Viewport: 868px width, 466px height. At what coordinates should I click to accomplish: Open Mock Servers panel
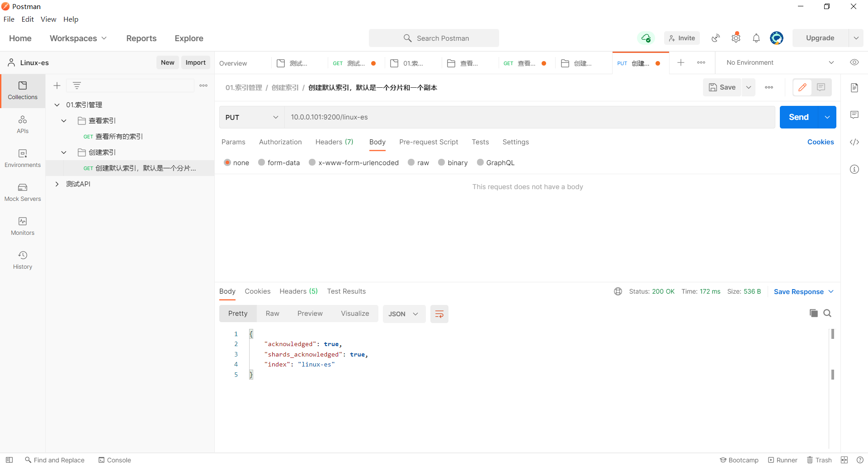23,193
